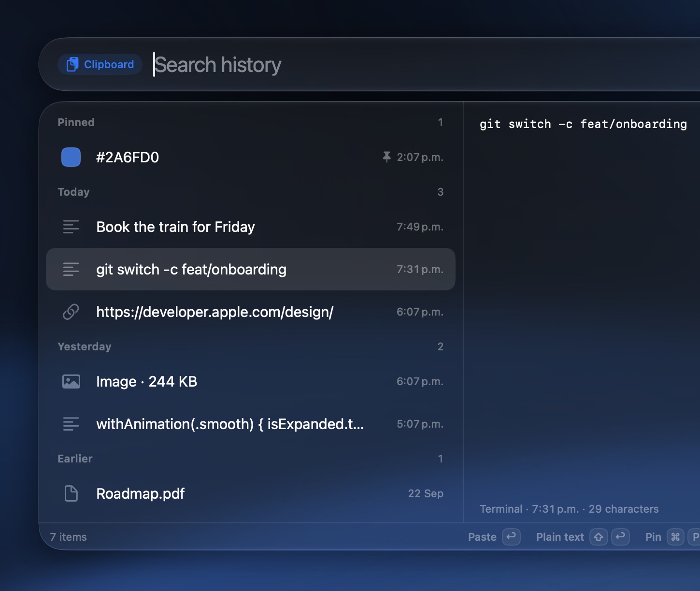Click the Today section header
The width and height of the screenshot is (700, 591).
pyautogui.click(x=73, y=192)
